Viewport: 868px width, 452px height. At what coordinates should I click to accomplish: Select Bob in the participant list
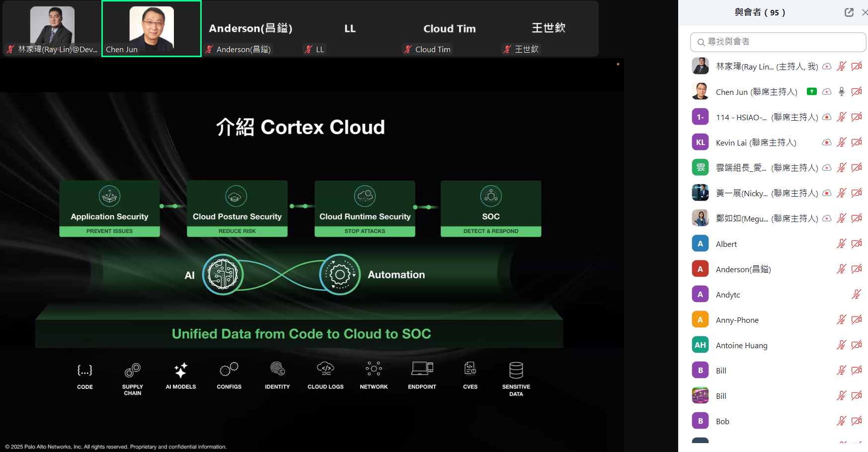coord(722,421)
